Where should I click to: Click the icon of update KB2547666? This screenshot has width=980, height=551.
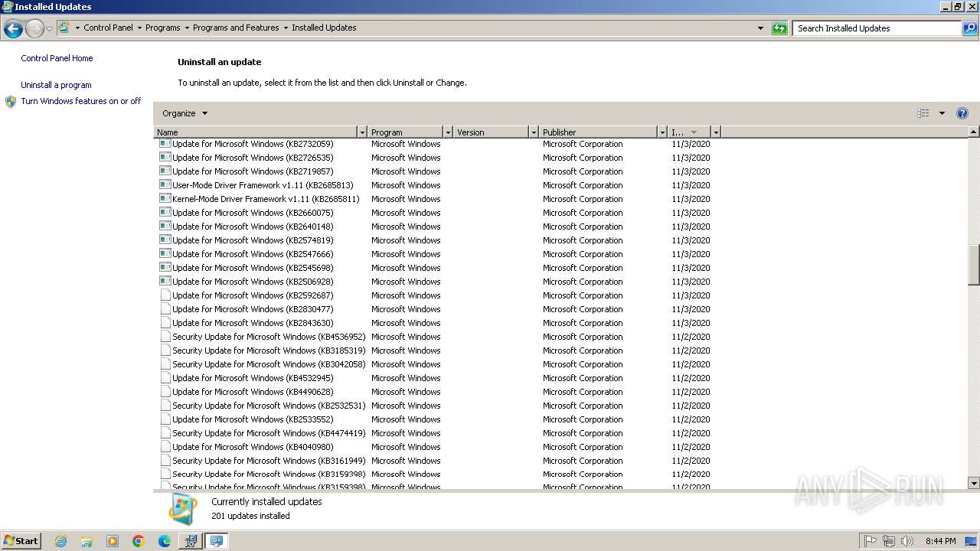pyautogui.click(x=165, y=254)
